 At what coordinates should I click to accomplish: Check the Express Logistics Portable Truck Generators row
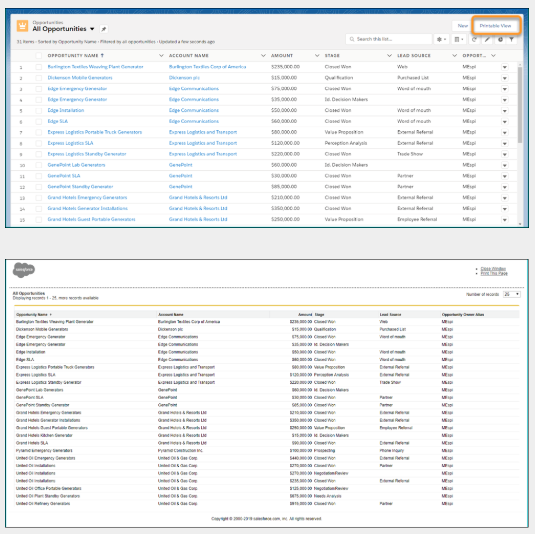point(39,132)
